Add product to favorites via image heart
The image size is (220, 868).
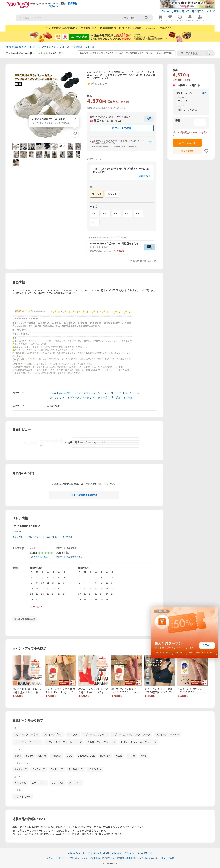click(75, 133)
